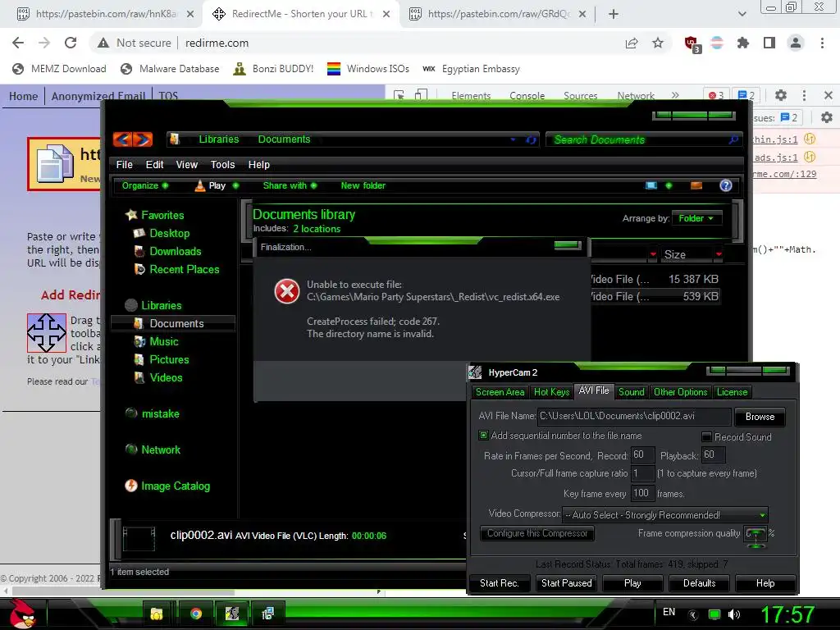Click the Anonymized Email site link
Screen dimensions: 840x630
(x=98, y=96)
